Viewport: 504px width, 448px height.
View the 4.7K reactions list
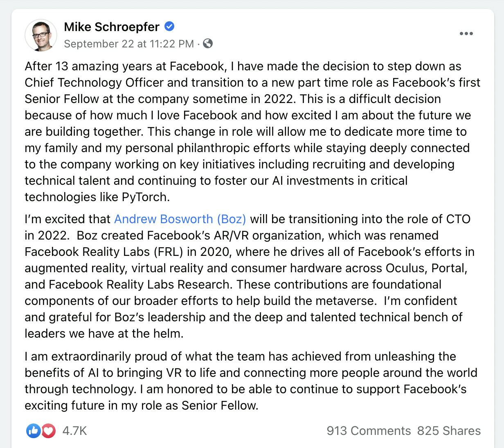click(x=74, y=431)
